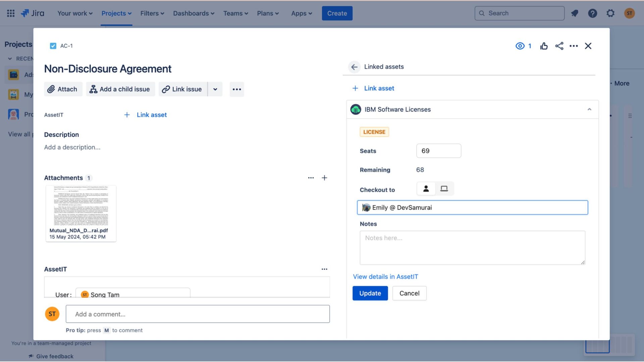This screenshot has width=644, height=362.
Task: Click the person checkout icon
Action: click(426, 188)
